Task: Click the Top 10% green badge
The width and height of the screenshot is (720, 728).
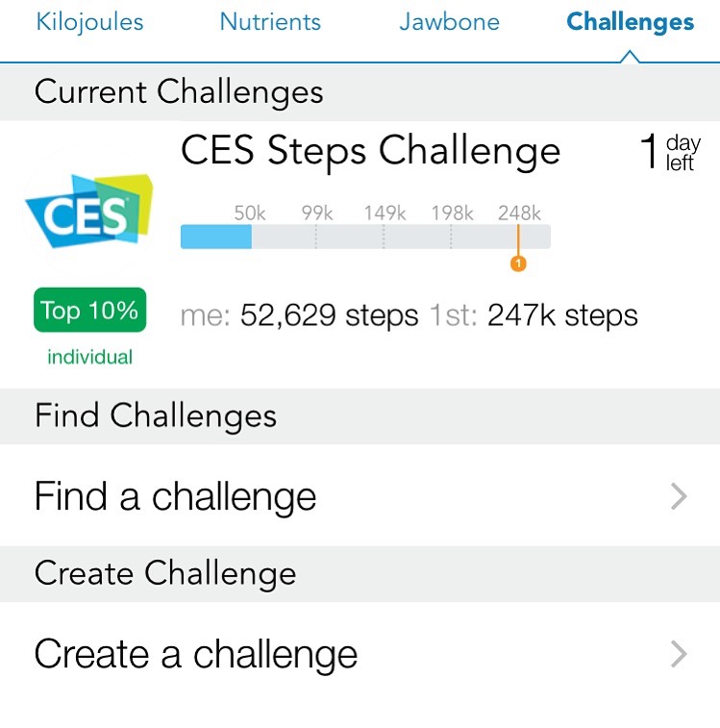Action: [x=90, y=310]
